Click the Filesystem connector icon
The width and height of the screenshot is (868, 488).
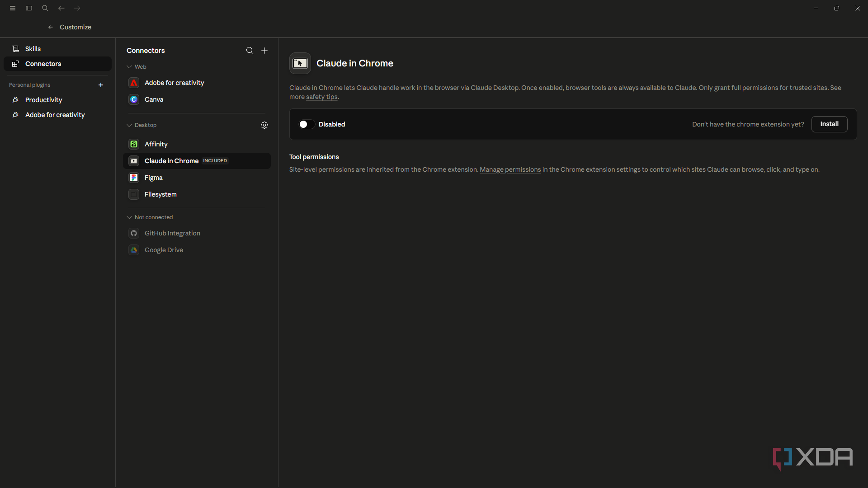(x=134, y=194)
